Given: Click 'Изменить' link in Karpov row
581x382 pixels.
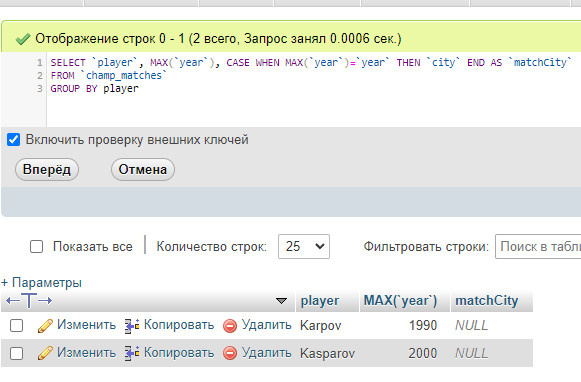Looking at the screenshot, I should [x=86, y=325].
